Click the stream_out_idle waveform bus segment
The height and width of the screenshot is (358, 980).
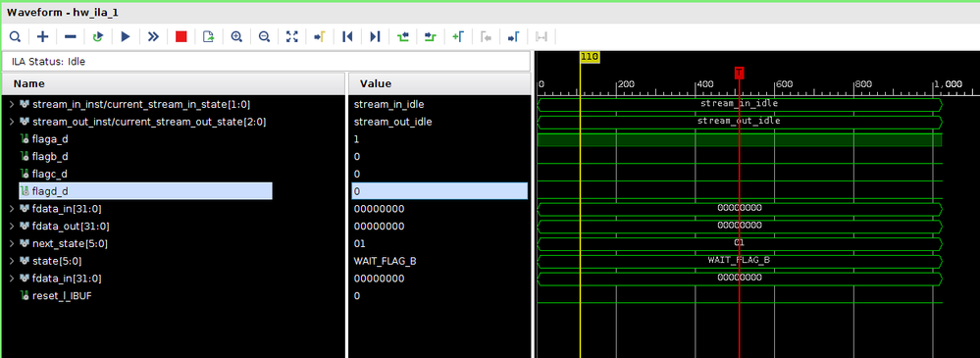[x=740, y=122]
